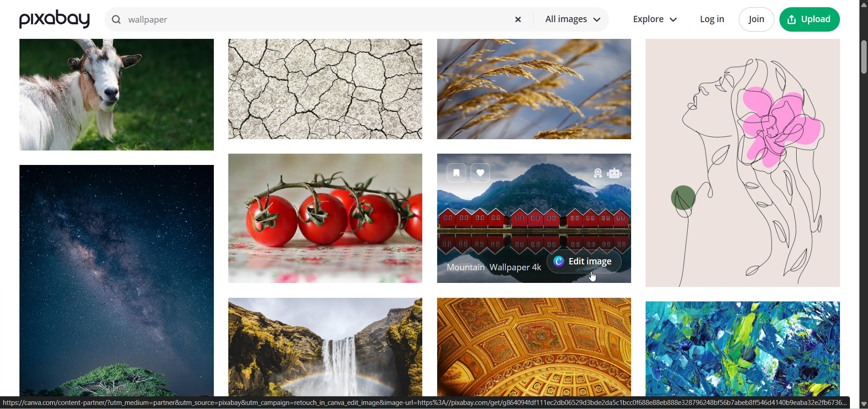Click the vertical scrollbar handle
The image size is (868, 409).
pyautogui.click(x=864, y=57)
